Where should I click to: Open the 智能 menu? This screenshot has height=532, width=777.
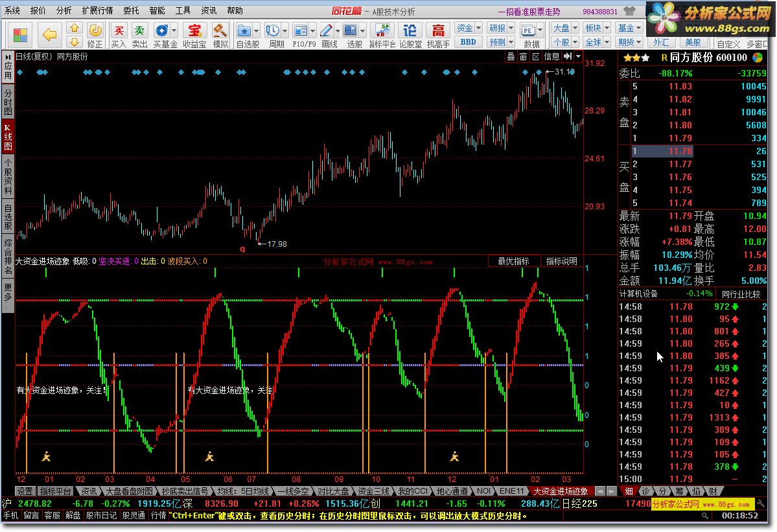coord(157,10)
